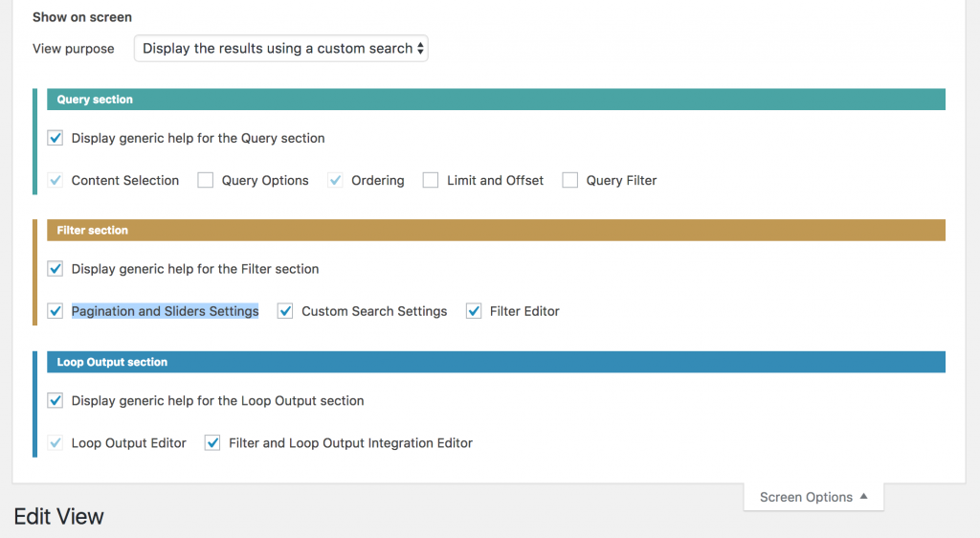Toggle the Ordering checkbox

click(335, 181)
